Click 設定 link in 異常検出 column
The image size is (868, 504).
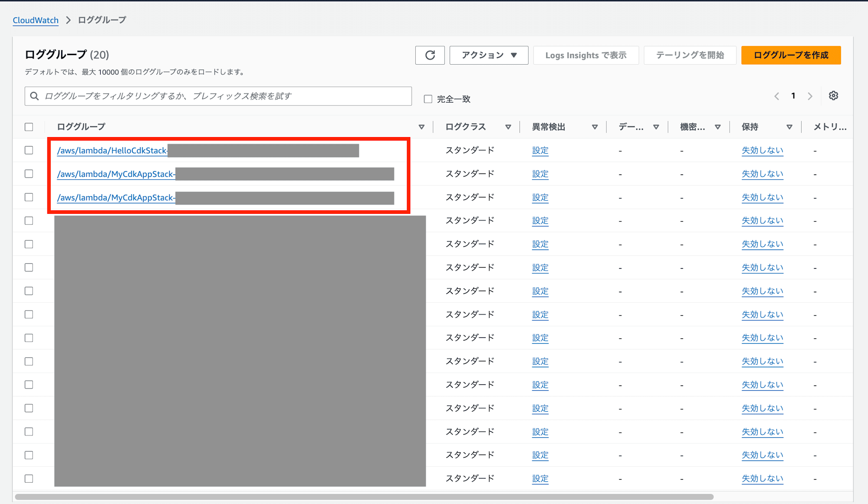click(539, 151)
